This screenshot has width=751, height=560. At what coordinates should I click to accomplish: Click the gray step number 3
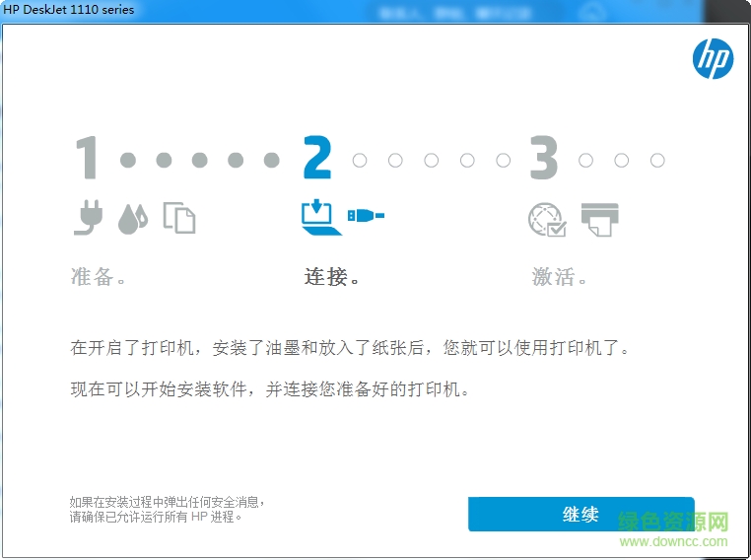pyautogui.click(x=544, y=158)
